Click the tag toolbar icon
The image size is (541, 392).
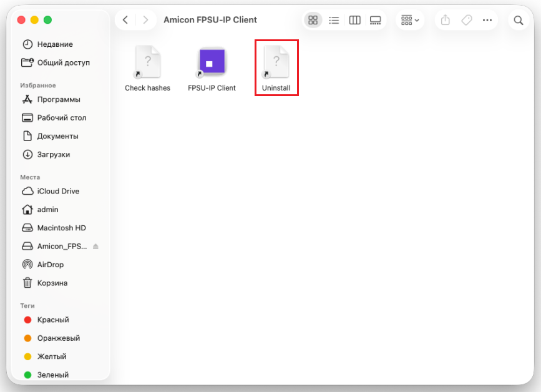tap(467, 20)
